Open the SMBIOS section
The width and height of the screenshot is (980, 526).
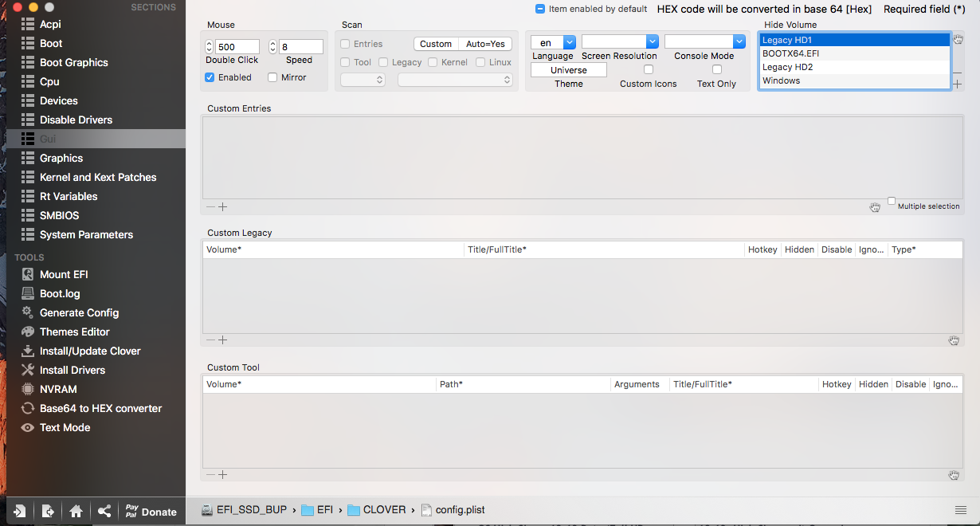60,215
